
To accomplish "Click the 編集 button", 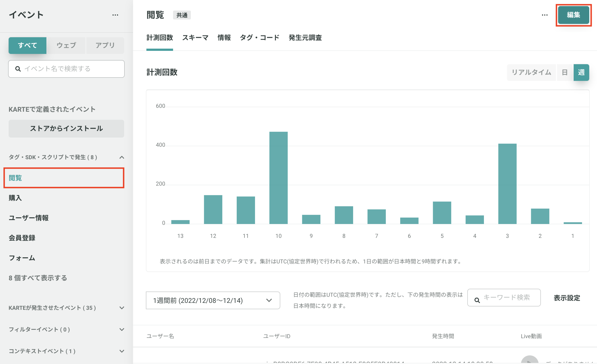I will (573, 15).
